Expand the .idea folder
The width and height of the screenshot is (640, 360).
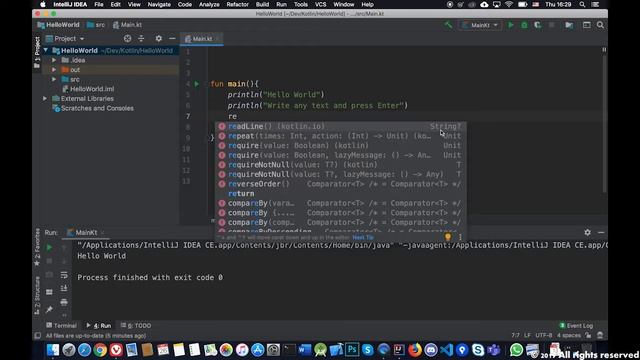54,60
